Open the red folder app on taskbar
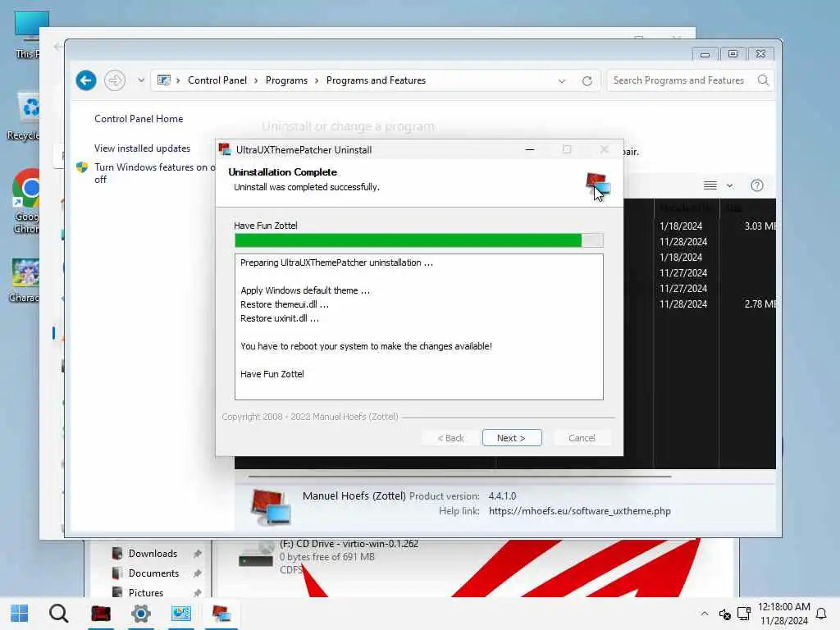 (x=101, y=614)
